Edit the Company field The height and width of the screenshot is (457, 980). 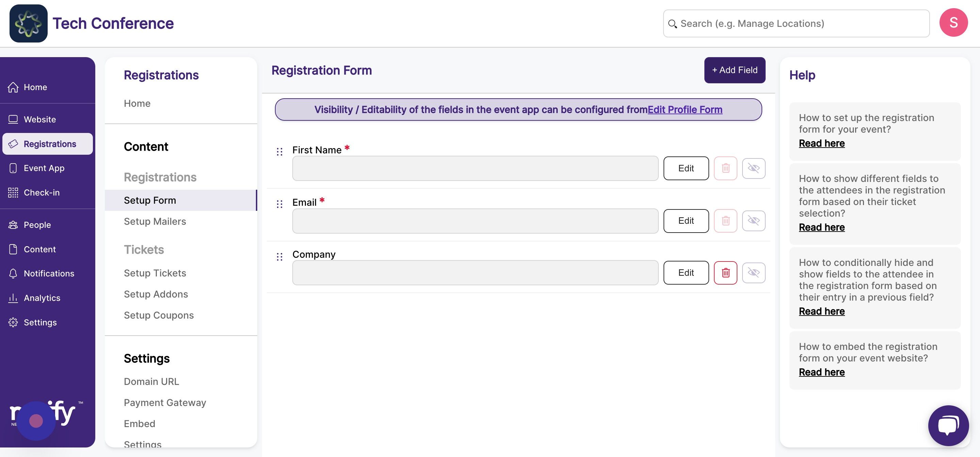(686, 273)
